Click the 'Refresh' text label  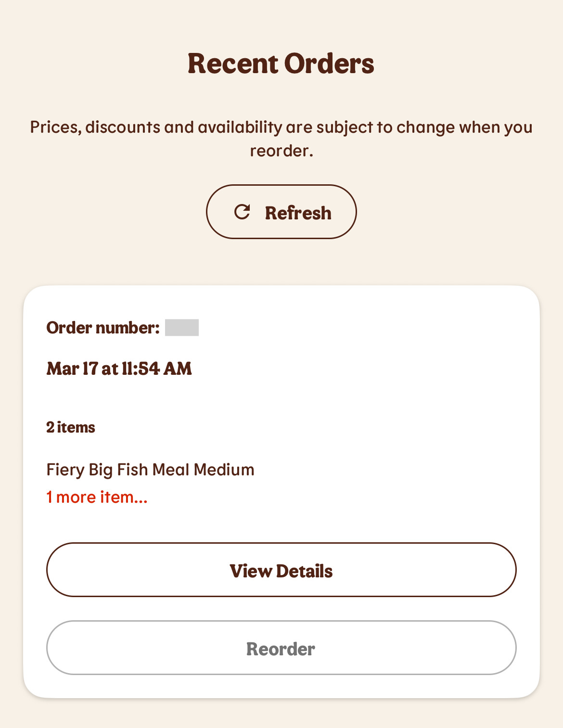click(298, 213)
